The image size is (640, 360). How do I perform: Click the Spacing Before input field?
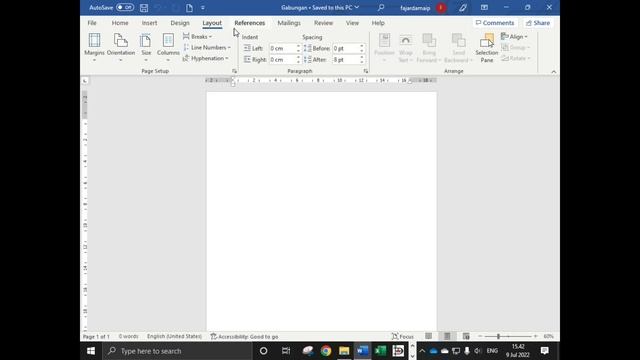pos(346,48)
